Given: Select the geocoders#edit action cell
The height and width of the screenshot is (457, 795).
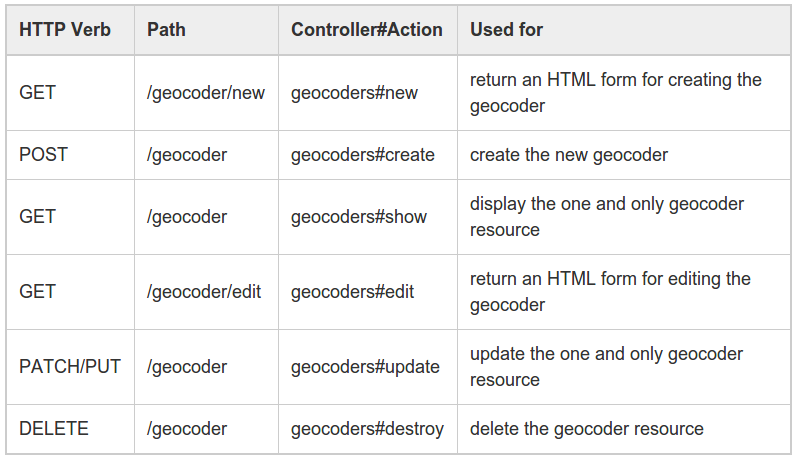Looking at the screenshot, I should (352, 292).
